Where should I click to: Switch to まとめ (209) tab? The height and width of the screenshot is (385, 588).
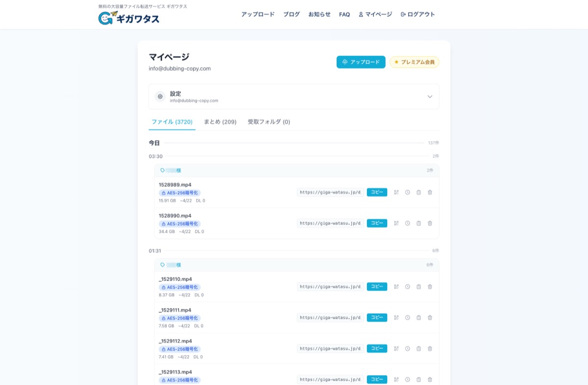point(220,122)
